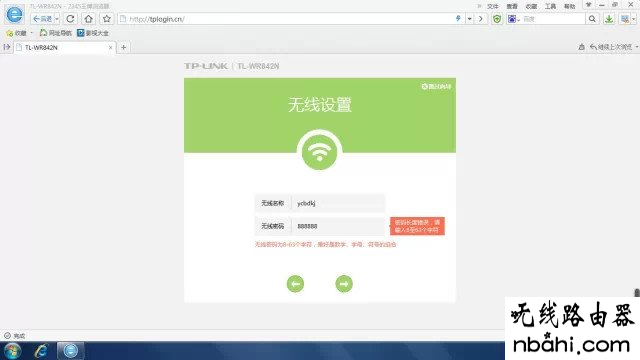Click the search magnifier icon
This screenshot has width=640, height=360.
[x=592, y=19]
